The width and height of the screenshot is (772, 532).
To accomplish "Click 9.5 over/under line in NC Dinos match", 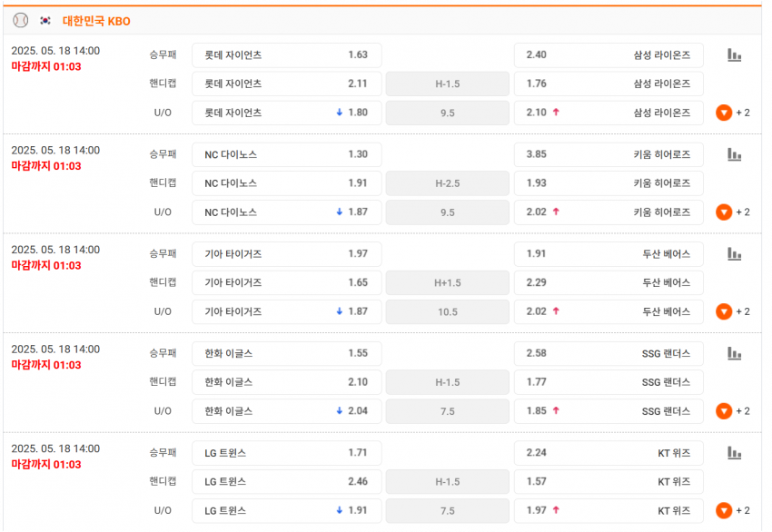I will coord(448,212).
